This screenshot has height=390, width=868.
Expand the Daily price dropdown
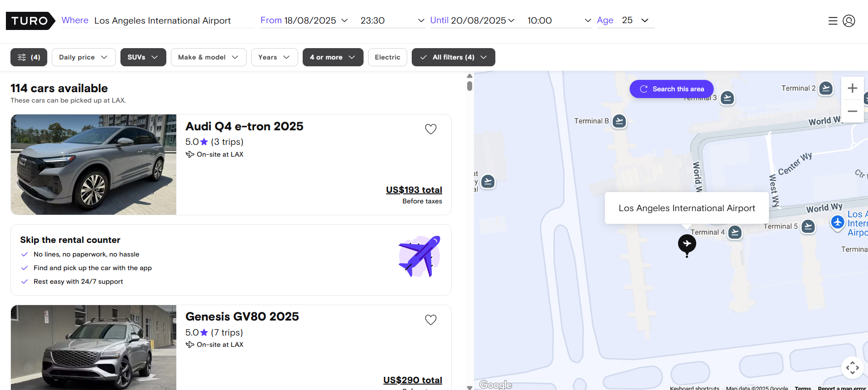(x=84, y=57)
